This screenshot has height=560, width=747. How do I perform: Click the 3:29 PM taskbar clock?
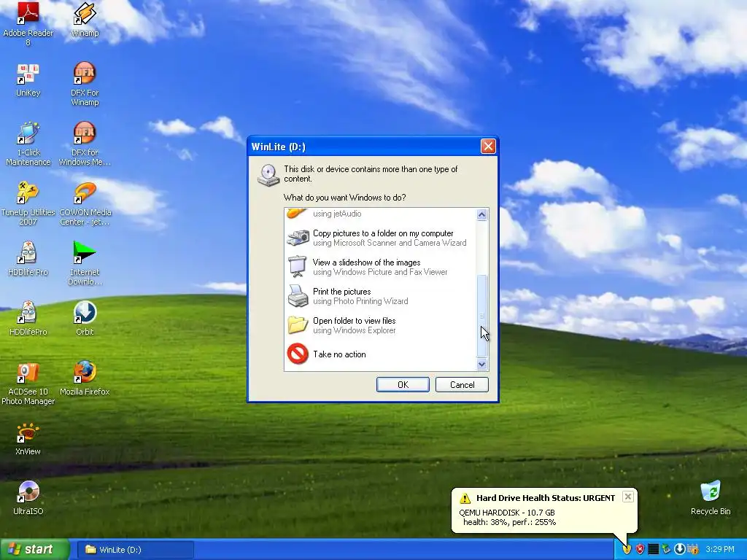[719, 549]
